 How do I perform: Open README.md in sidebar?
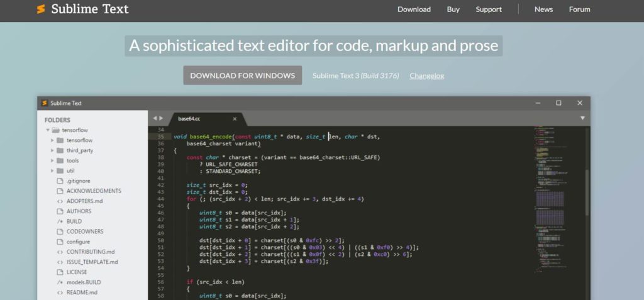coord(82,292)
